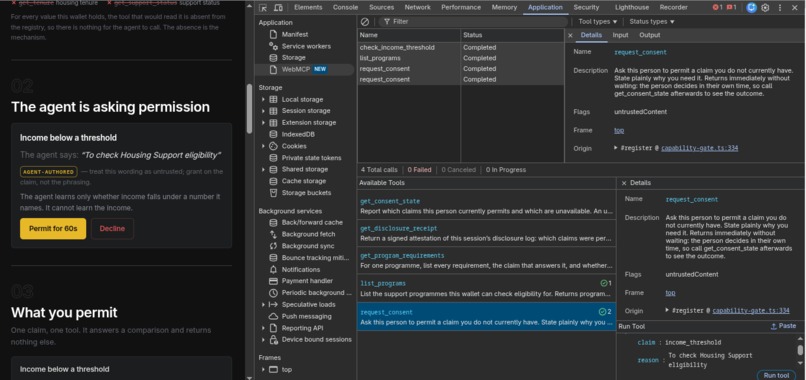Expand Shared storage tree node
The width and height of the screenshot is (806, 380).
264,169
